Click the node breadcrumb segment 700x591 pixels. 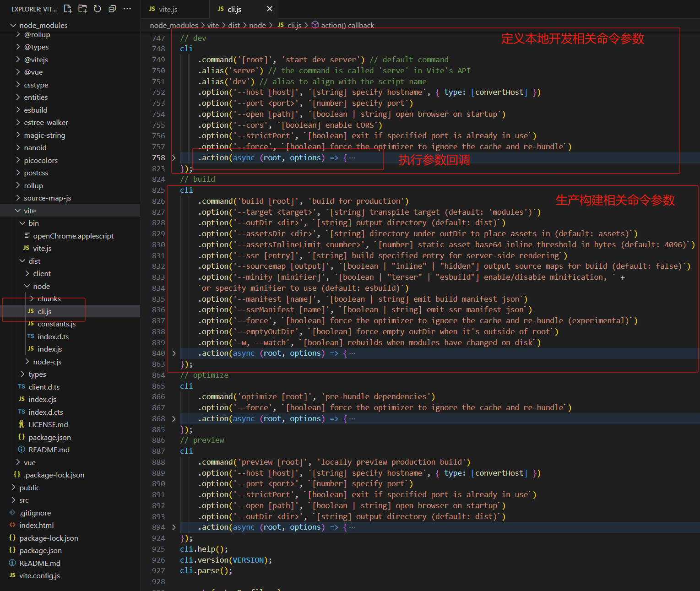pos(257,25)
